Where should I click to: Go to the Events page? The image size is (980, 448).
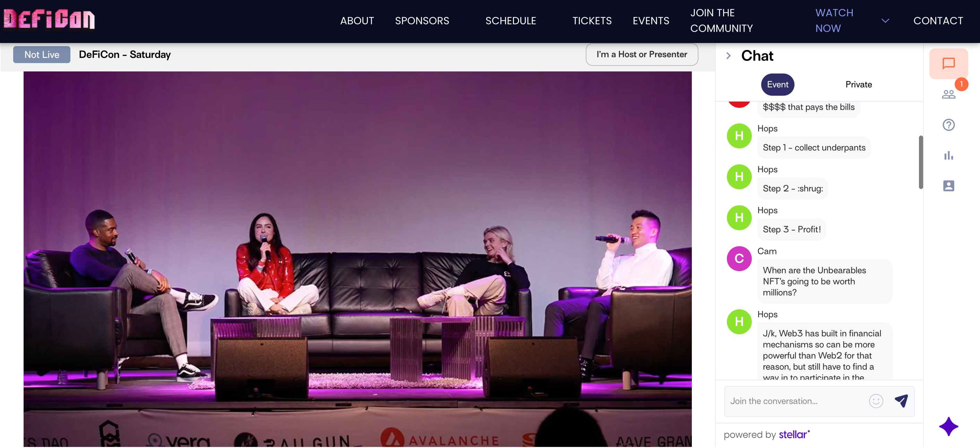(x=651, y=20)
